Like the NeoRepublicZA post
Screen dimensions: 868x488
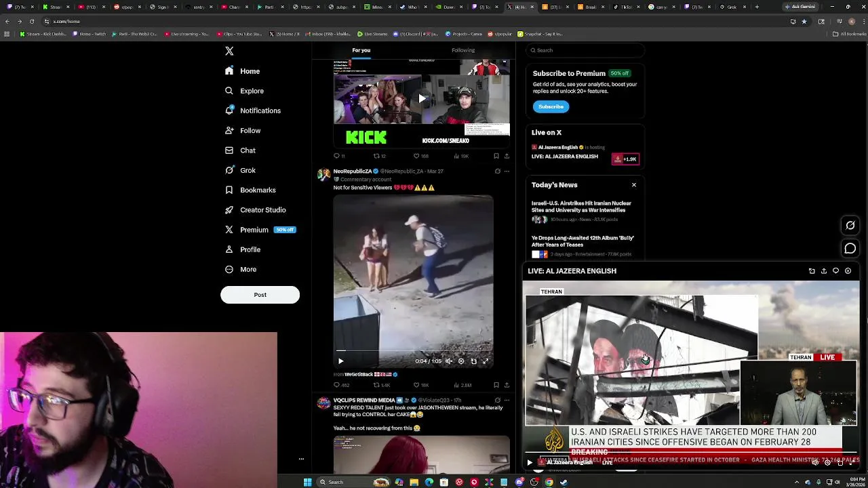click(x=421, y=385)
